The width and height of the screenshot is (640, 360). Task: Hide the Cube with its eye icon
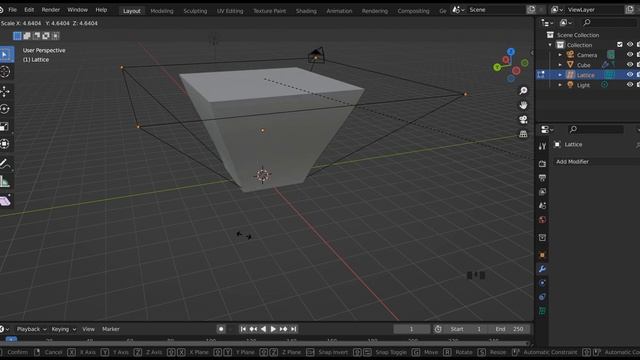coord(630,64)
